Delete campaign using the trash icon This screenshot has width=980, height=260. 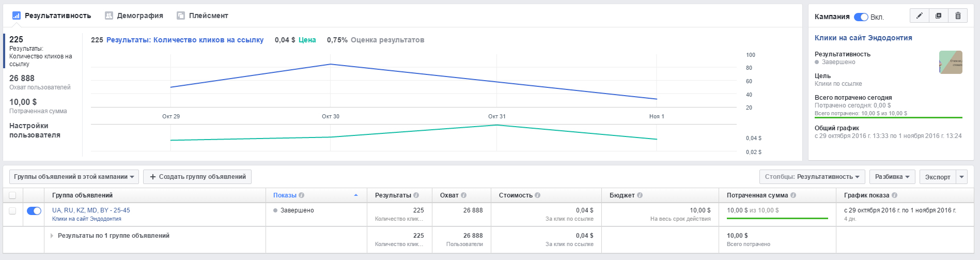pos(958,16)
